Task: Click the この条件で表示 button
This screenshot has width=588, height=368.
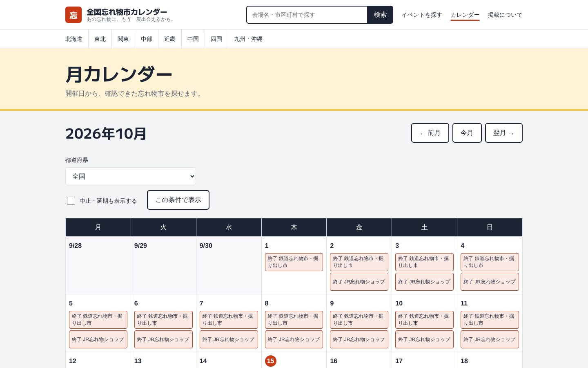Action: (x=178, y=200)
